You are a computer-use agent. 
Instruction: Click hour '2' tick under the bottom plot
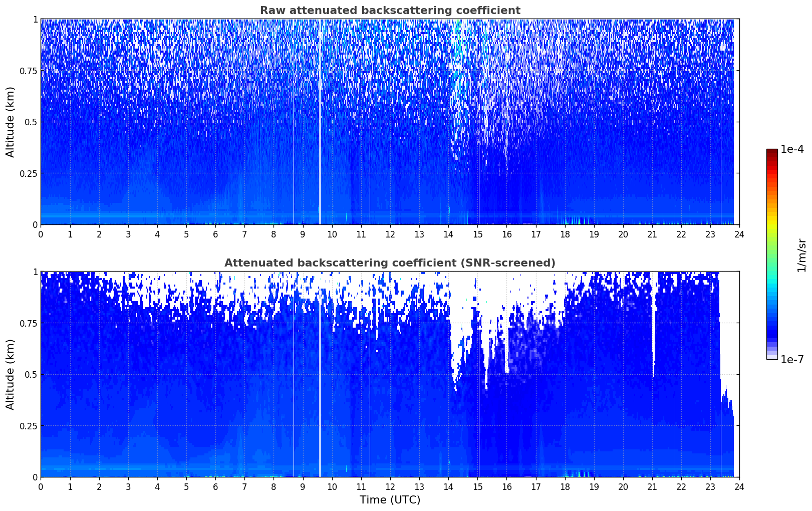tap(99, 486)
